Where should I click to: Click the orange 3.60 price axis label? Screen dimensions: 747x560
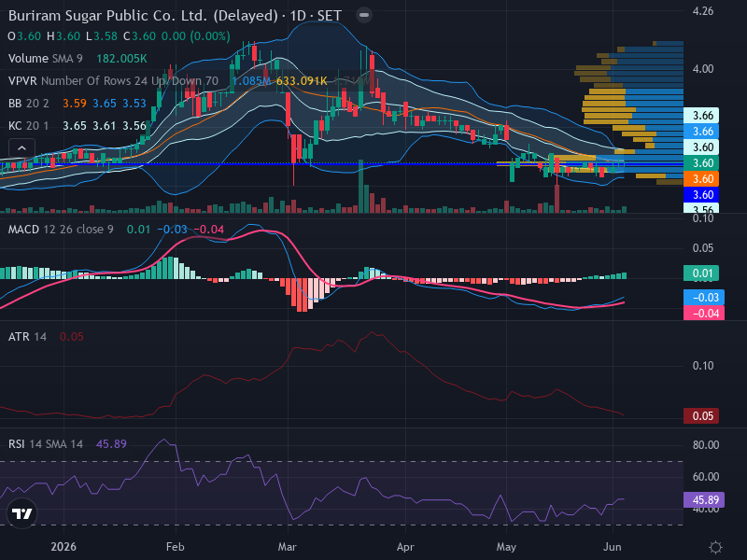[701, 179]
